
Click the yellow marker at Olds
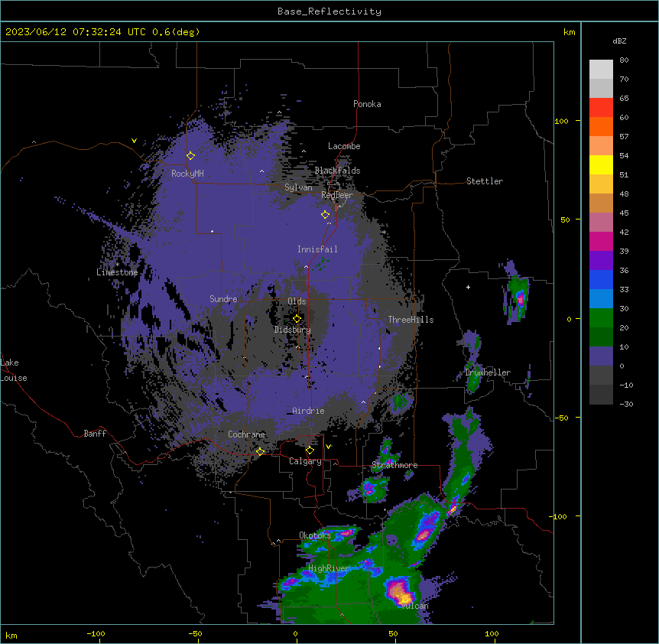click(297, 318)
